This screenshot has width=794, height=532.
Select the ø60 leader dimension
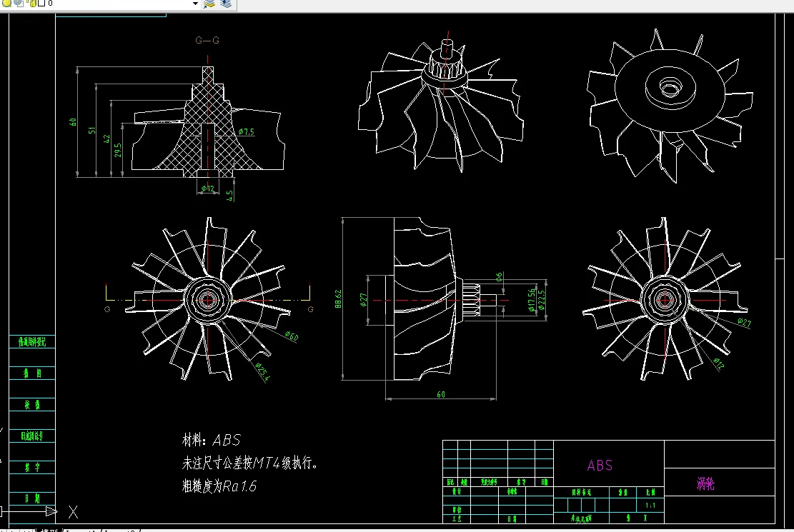(291, 336)
